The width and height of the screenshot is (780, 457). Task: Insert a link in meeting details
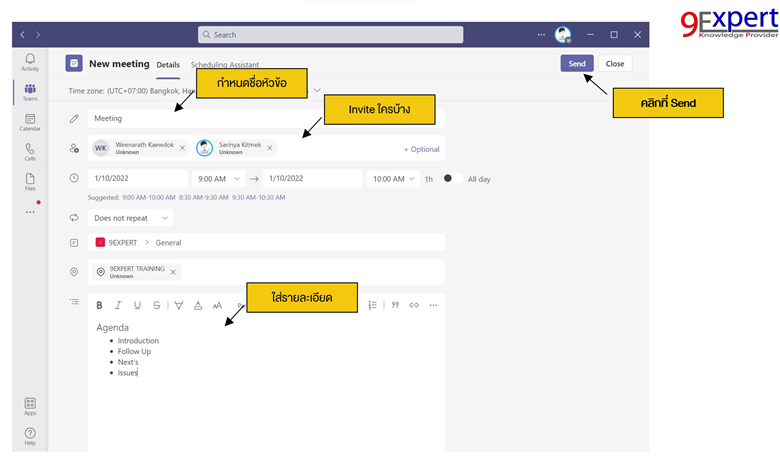414,305
